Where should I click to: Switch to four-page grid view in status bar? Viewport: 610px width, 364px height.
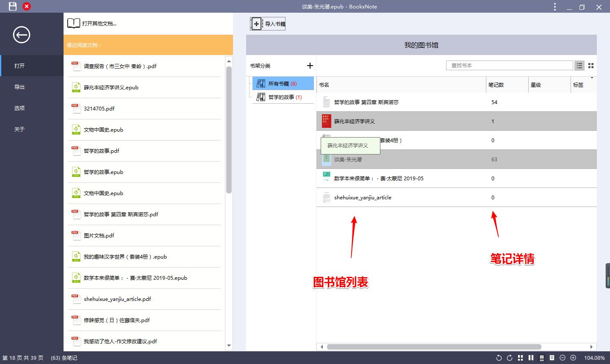(520, 358)
